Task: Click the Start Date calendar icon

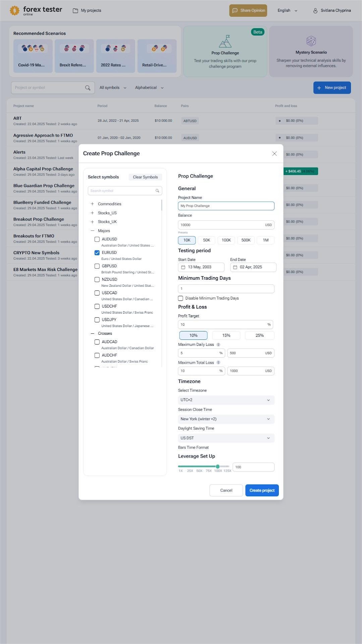Action: tap(183, 267)
